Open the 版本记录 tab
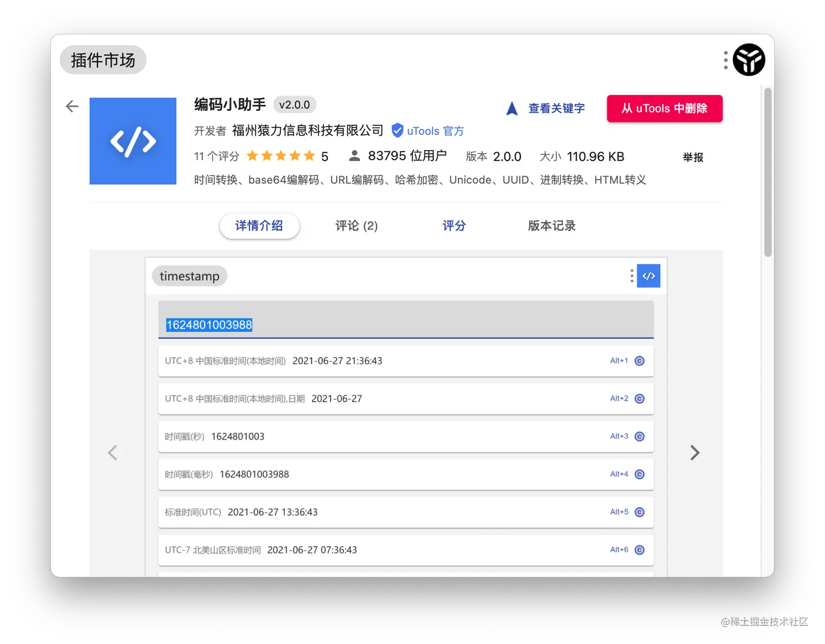This screenshot has height=644, width=825. tap(552, 226)
